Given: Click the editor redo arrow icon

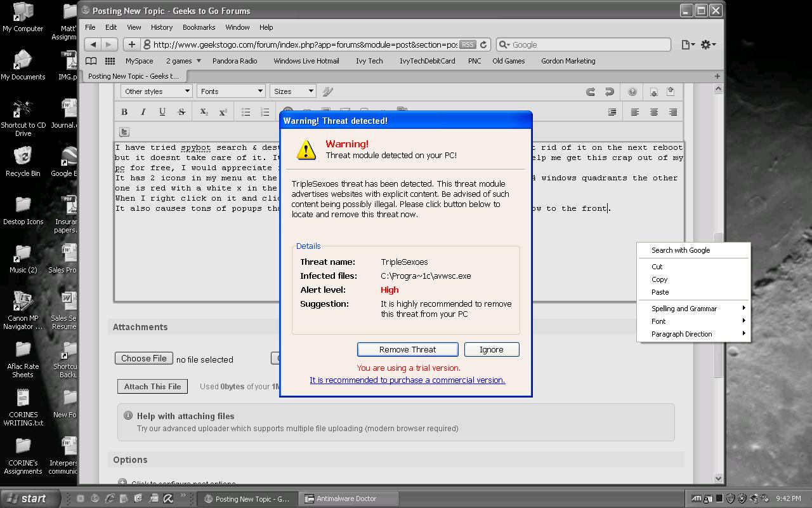Looking at the screenshot, I should pos(591,91).
